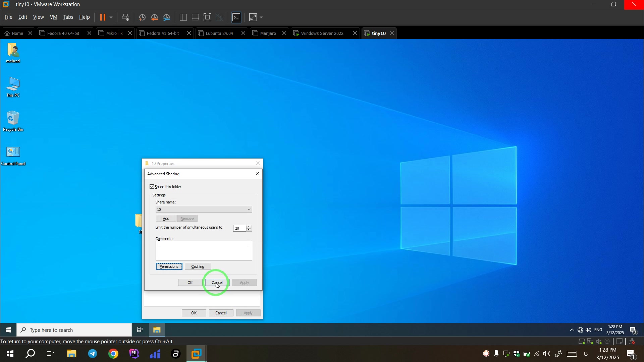Viewport: 644px width, 362px height.
Task: Open the power options arrow beside the pause icon
Action: click(111, 17)
